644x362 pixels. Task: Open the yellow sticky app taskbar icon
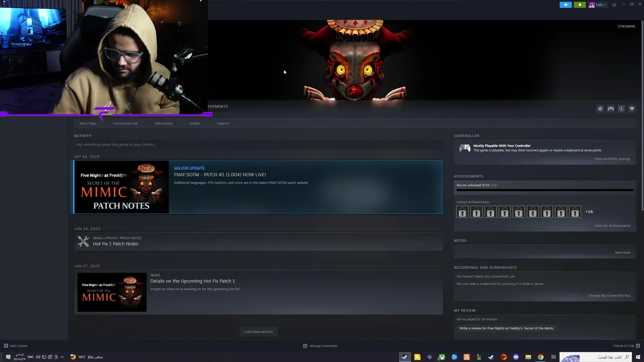tap(417, 357)
